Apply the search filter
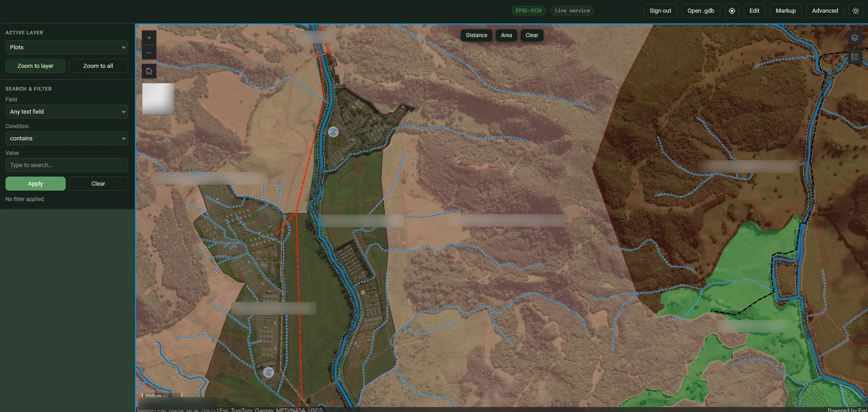The image size is (868, 412). pos(35,184)
